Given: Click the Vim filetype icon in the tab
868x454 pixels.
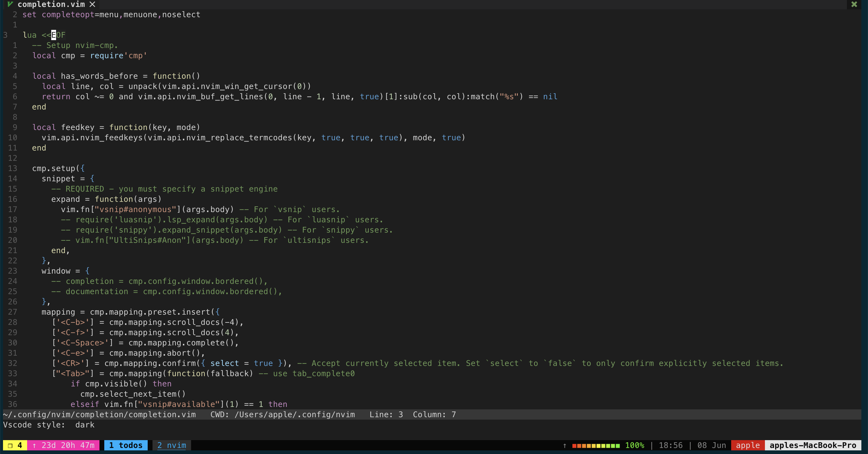Looking at the screenshot, I should click(10, 4).
